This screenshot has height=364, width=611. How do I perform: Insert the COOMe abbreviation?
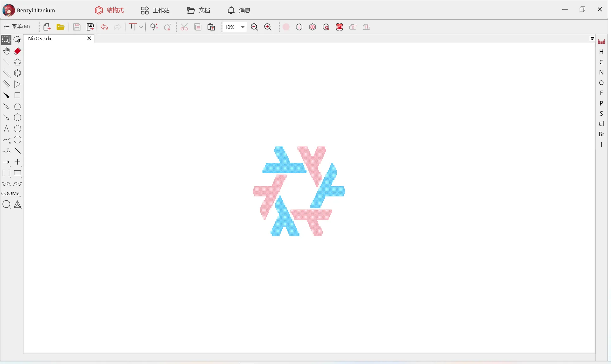(11, 193)
